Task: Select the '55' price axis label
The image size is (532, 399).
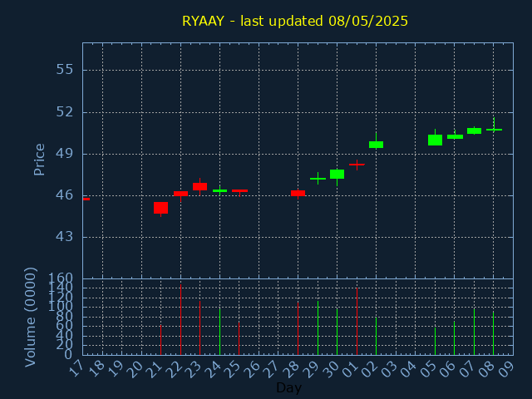Action: click(x=65, y=70)
